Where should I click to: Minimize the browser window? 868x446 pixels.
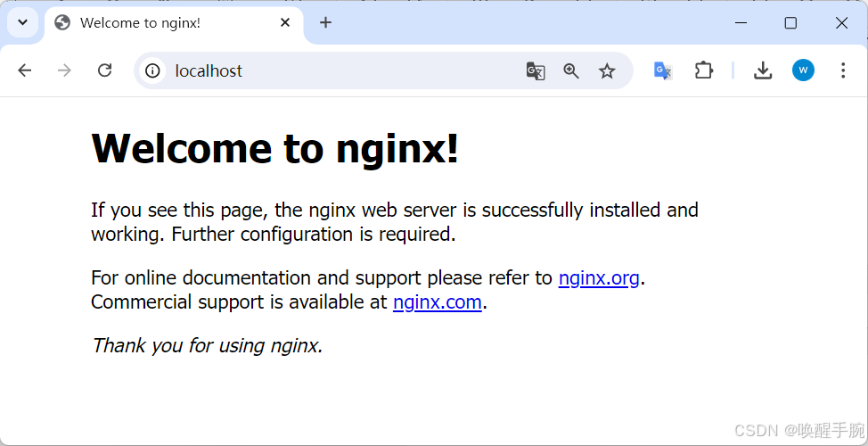click(741, 22)
